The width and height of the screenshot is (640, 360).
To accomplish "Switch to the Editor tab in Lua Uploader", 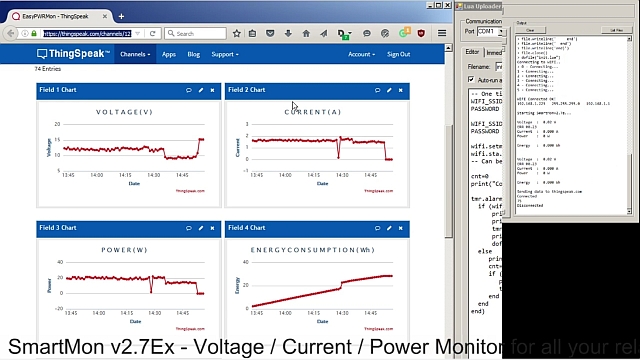I will tap(472, 52).
